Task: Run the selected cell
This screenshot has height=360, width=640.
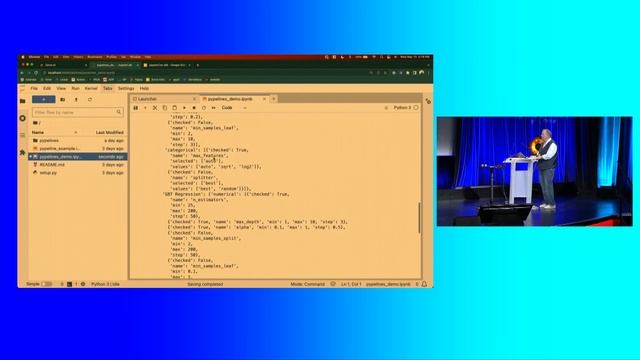Action: 184,108
